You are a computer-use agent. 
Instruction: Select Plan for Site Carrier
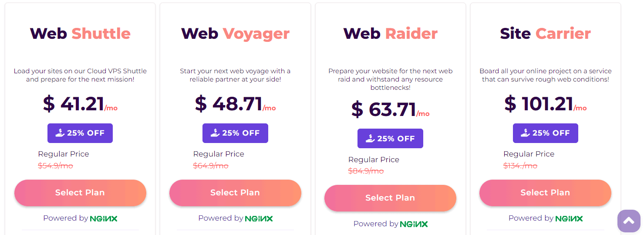tap(545, 193)
